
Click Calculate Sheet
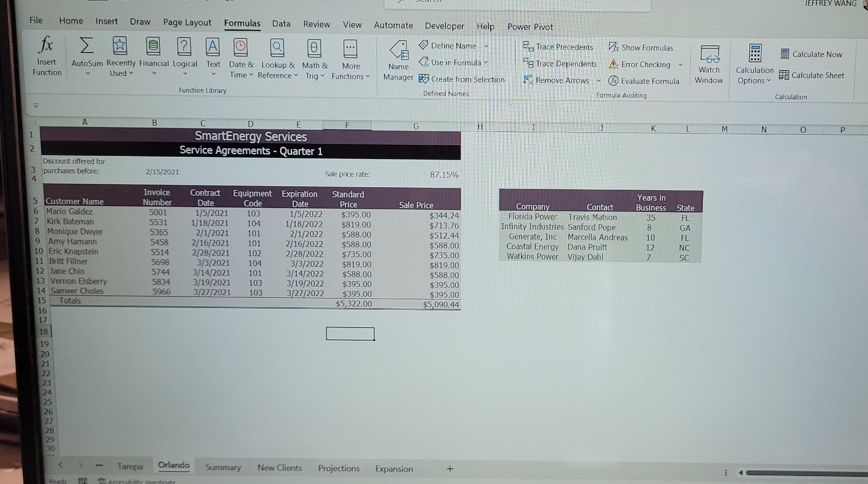click(x=812, y=75)
